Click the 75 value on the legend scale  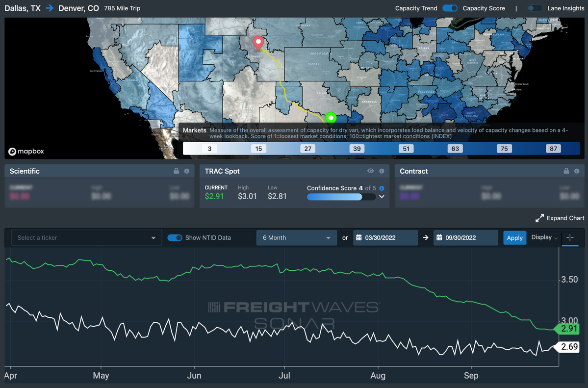504,149
